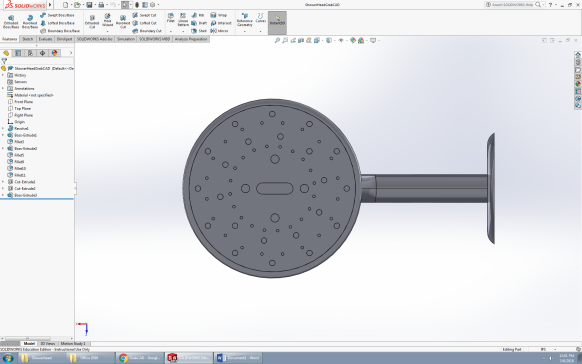The width and height of the screenshot is (582, 364).
Task: Click the Save icon in the toolbar
Action: pos(89,5)
